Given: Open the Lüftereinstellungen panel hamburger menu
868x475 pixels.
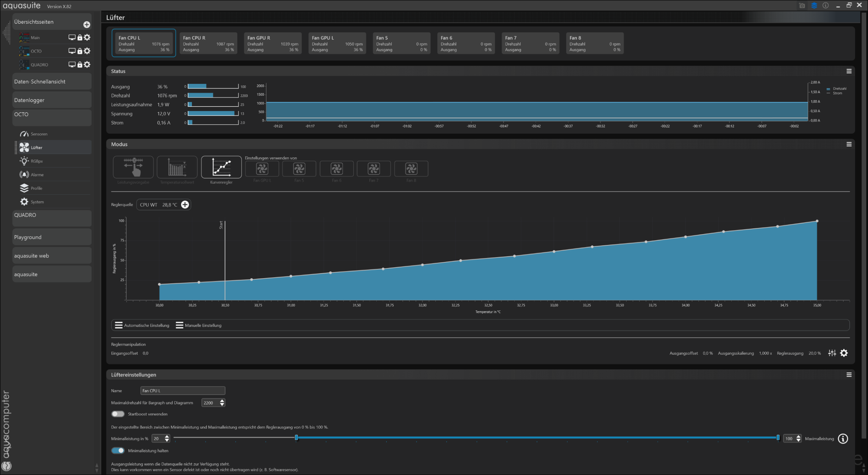Looking at the screenshot, I should click(849, 375).
